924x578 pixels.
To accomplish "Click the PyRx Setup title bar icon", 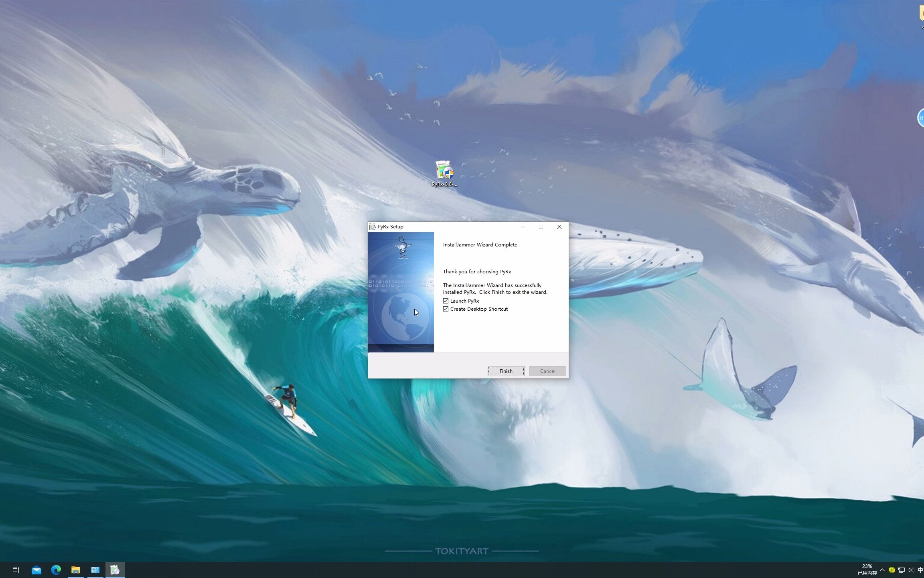I will pos(373,227).
